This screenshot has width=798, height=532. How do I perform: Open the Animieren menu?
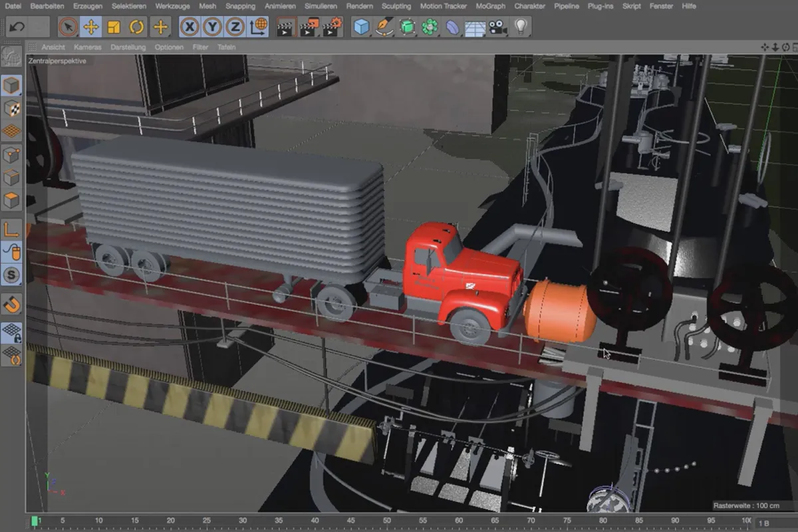[x=281, y=6]
